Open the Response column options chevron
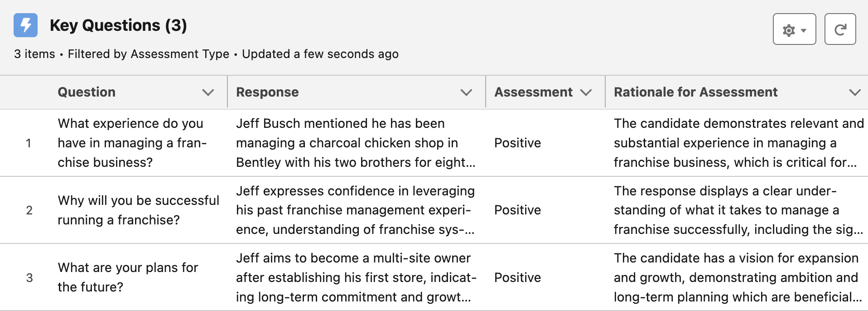The width and height of the screenshot is (868, 311). coord(466,92)
